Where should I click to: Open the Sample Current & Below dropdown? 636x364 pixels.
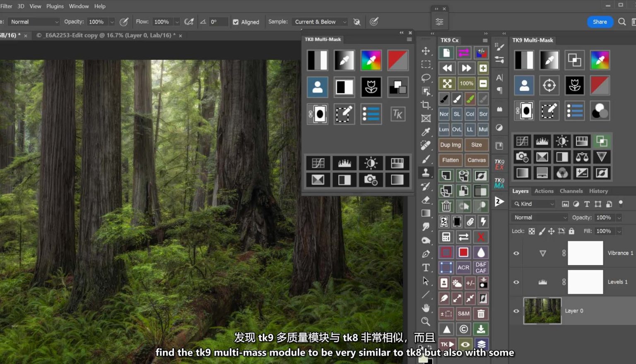[320, 22]
